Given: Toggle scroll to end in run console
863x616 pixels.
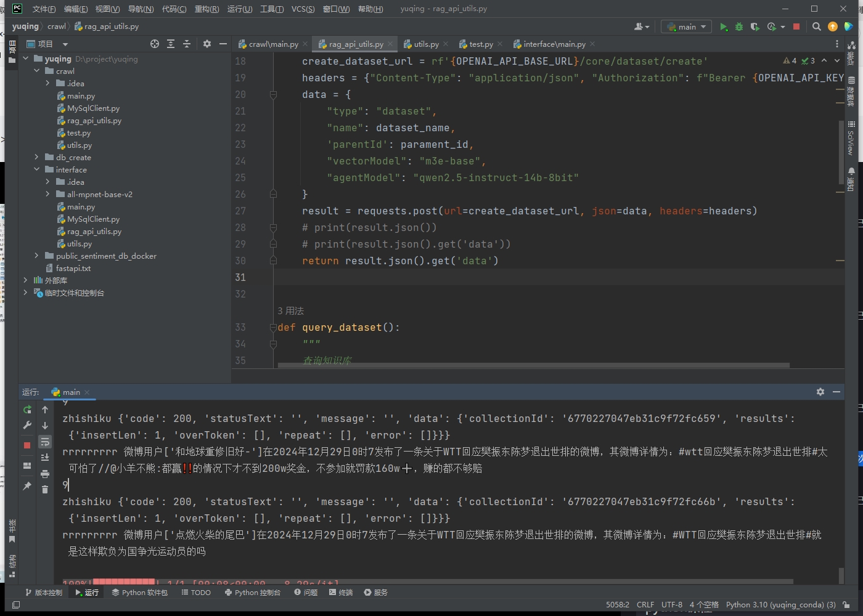Looking at the screenshot, I should tap(45, 457).
